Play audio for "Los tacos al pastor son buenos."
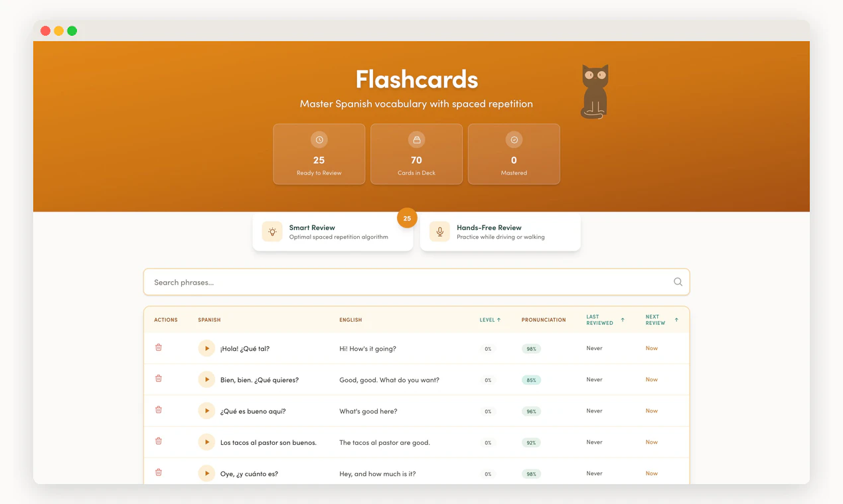This screenshot has width=843, height=504. [x=206, y=442]
